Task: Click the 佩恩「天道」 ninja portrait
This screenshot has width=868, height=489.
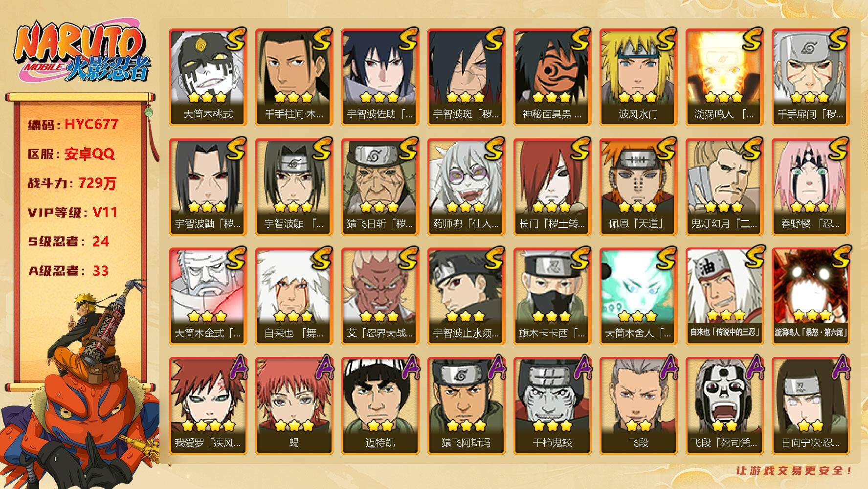Action: pos(638,187)
